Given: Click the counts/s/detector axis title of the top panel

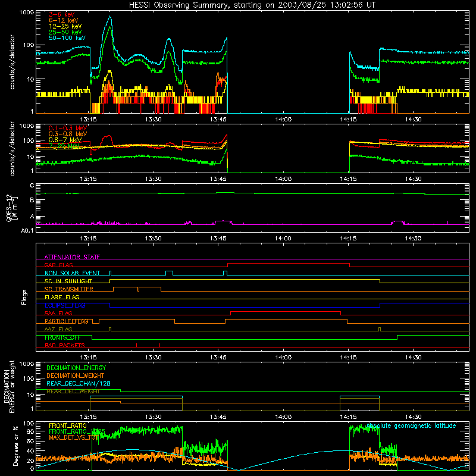Looking at the screenshot, I should pos(12,62).
